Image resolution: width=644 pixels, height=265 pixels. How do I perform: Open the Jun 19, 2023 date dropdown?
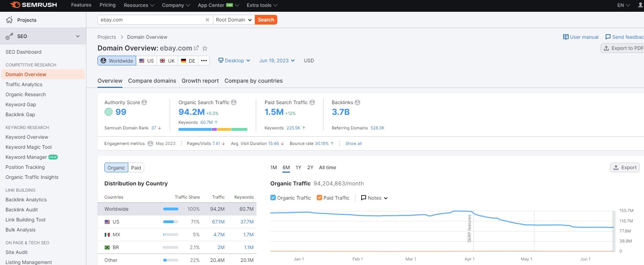click(277, 61)
